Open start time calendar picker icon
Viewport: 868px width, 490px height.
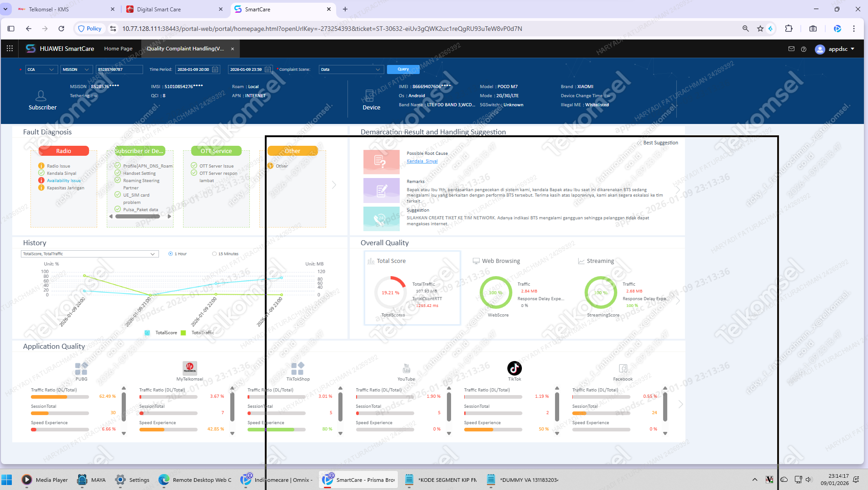click(x=215, y=69)
